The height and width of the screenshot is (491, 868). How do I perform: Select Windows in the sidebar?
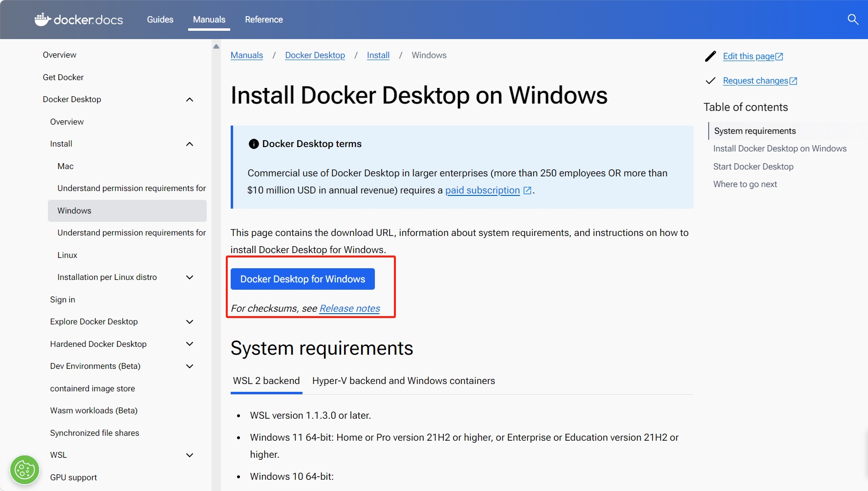[x=127, y=211]
